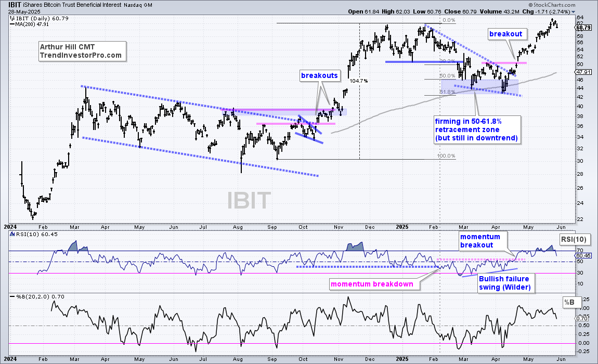Click the 'breakouts' annotation label

coord(319,75)
